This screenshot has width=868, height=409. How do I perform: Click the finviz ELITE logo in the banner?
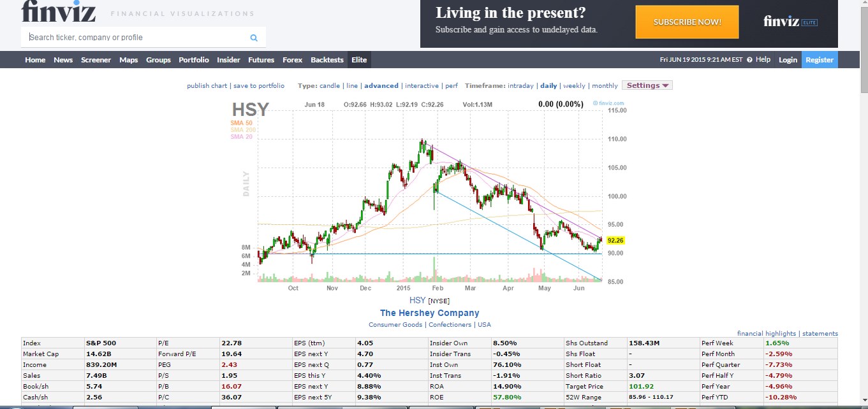click(x=788, y=21)
